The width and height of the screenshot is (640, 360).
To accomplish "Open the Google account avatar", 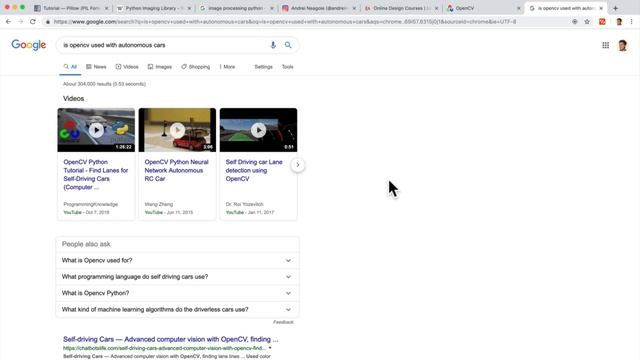I will [622, 45].
